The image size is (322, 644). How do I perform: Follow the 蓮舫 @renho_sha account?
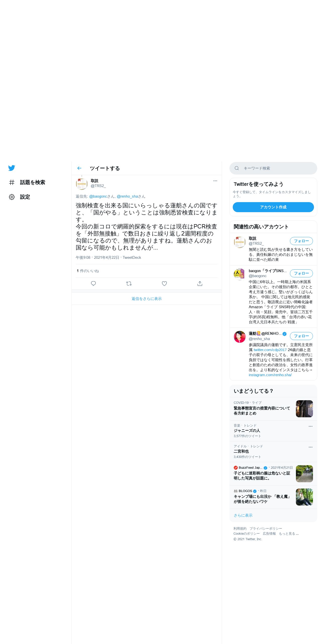[301, 336]
